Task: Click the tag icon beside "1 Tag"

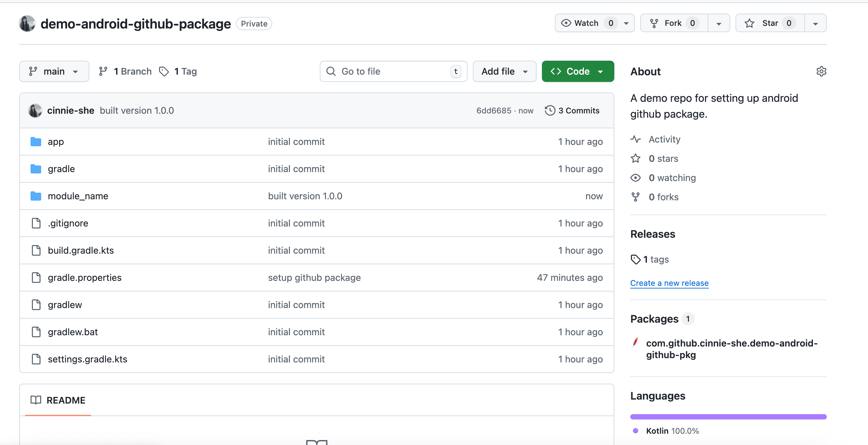Action: (x=164, y=71)
